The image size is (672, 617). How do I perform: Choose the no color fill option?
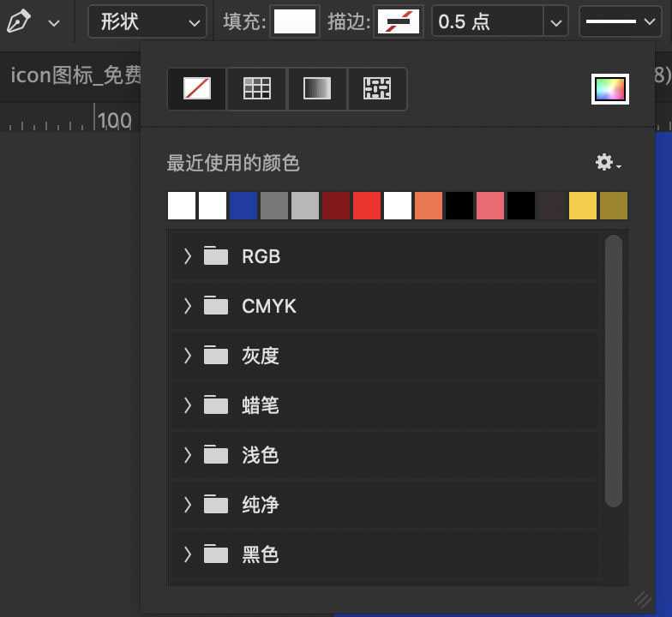197,88
